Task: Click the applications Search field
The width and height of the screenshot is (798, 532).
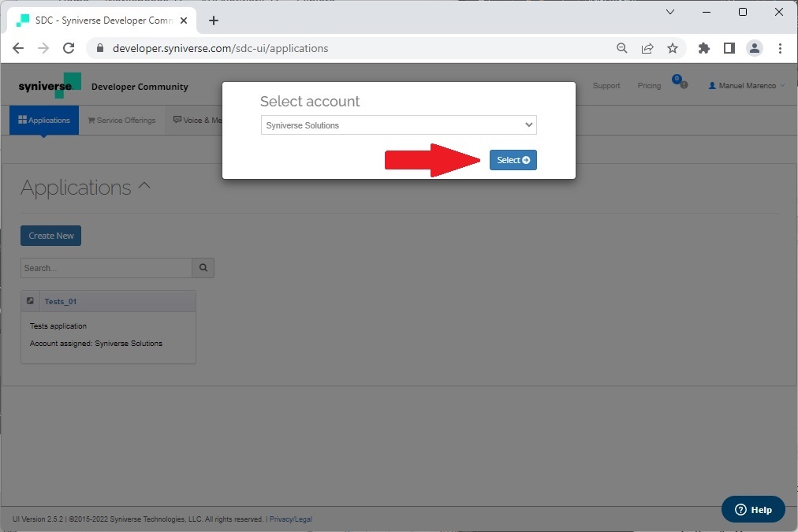Action: point(106,268)
